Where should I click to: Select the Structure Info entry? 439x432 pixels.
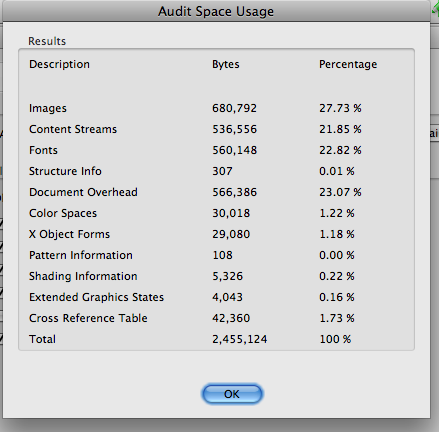click(65, 171)
